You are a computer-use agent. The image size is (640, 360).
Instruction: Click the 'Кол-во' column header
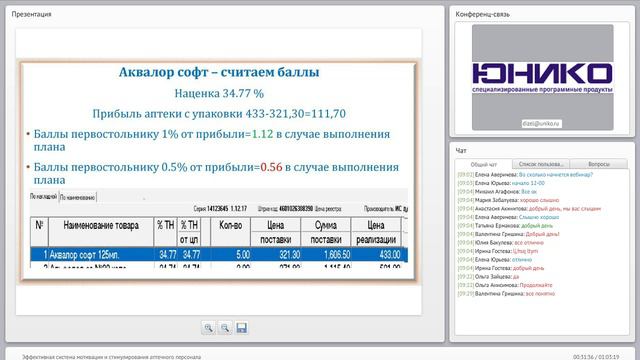pos(231,232)
